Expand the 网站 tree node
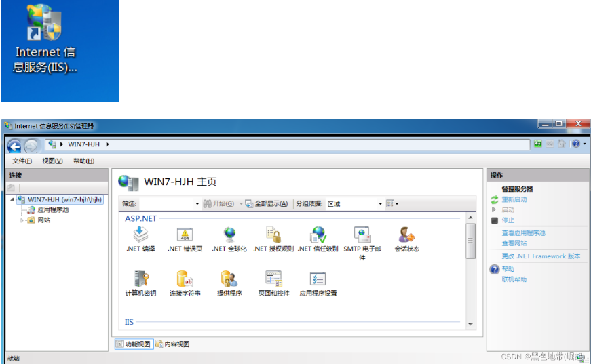The image size is (591, 364). click(22, 220)
